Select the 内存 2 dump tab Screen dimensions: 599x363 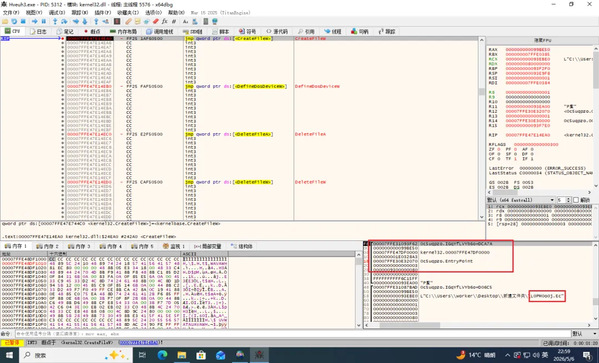(47, 246)
